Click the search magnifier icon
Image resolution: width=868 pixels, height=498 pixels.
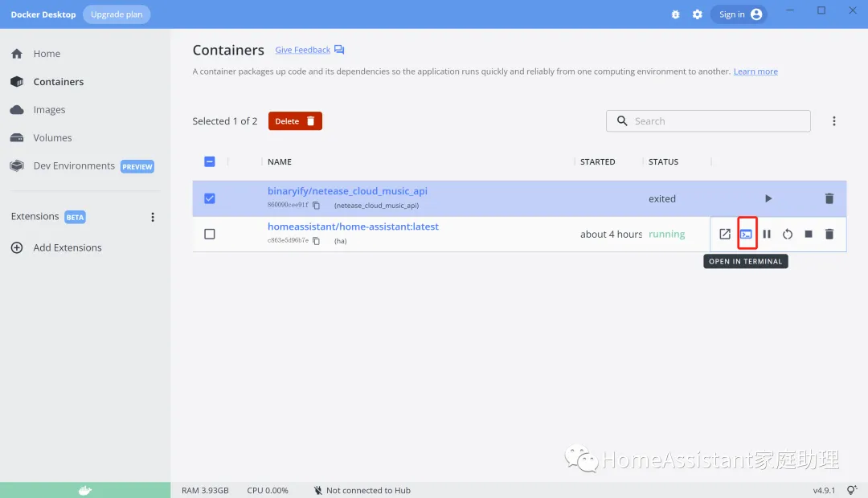click(x=622, y=120)
